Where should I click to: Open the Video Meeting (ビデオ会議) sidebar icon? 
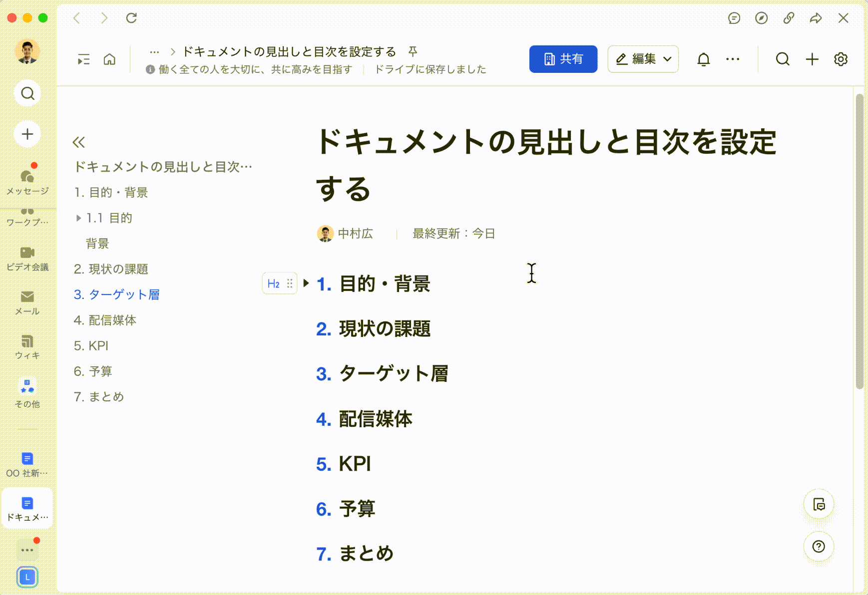coord(27,258)
